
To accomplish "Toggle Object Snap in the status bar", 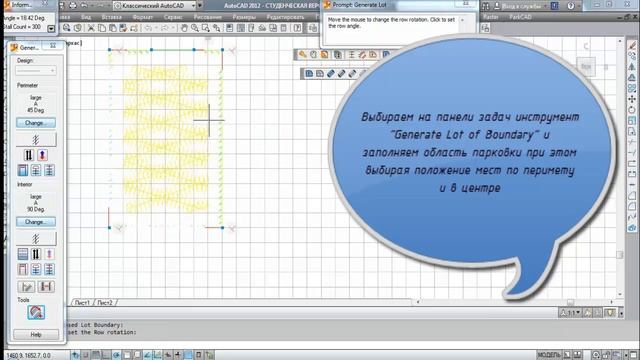I will (127, 355).
